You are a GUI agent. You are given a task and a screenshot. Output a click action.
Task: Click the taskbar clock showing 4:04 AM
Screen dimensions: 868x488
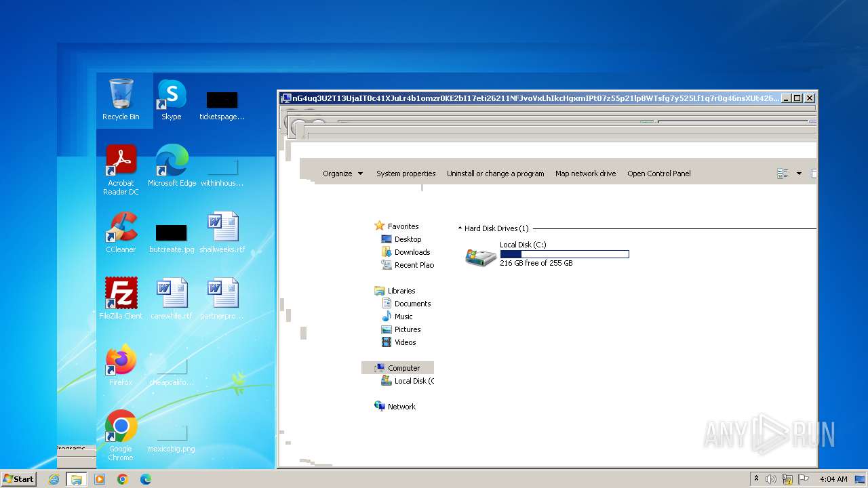click(x=833, y=479)
